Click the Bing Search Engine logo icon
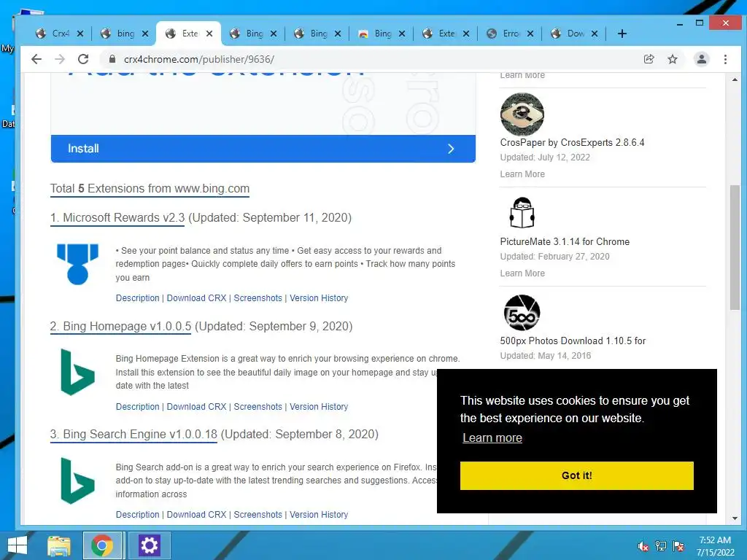The image size is (747, 560). [77, 481]
